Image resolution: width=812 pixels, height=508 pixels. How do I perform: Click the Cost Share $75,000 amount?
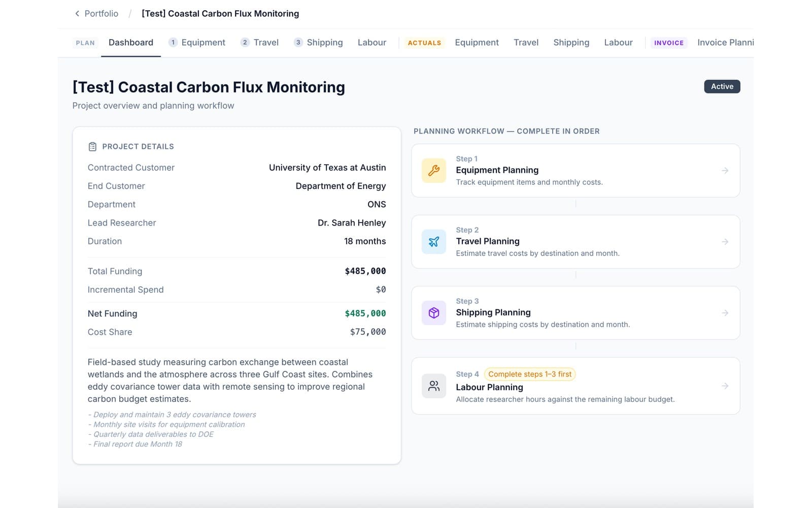pos(368,332)
